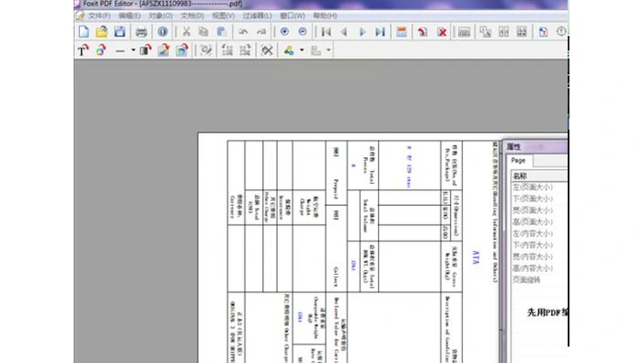Open the 窗口(W) menu
Image resolution: width=644 pixels, height=363 pixels.
click(x=293, y=16)
